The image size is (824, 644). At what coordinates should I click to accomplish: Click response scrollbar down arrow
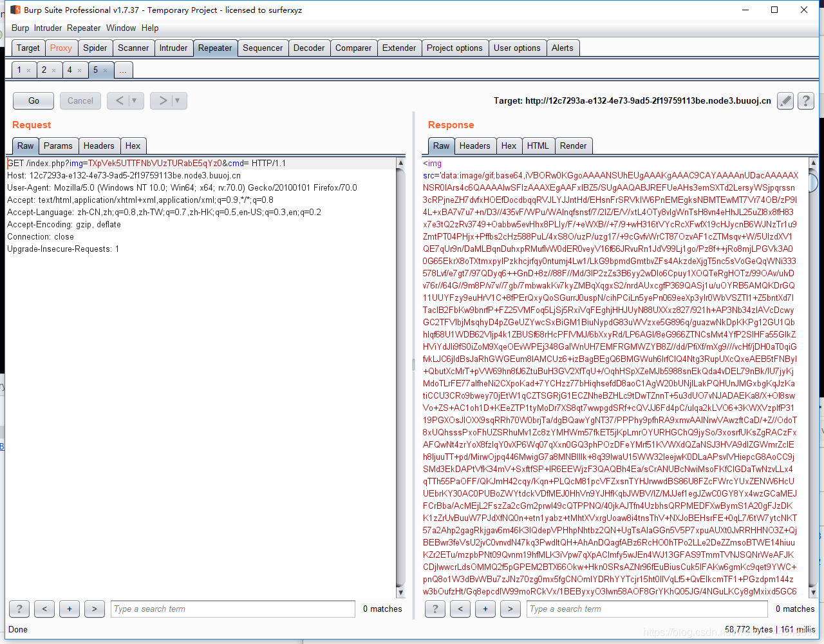point(813,592)
